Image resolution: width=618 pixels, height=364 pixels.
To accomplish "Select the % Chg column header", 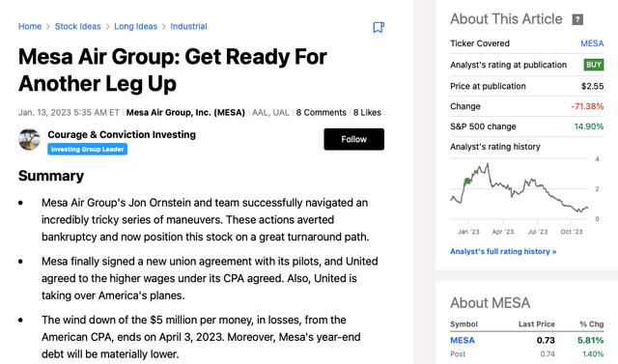I will pyautogui.click(x=591, y=324).
